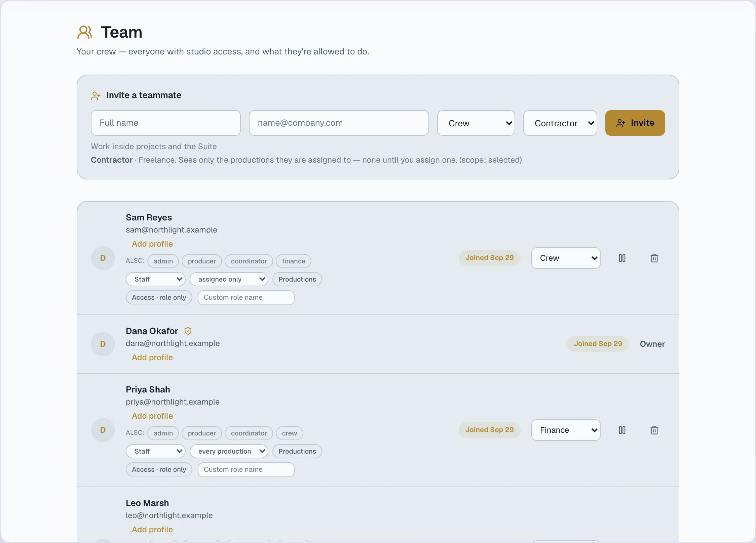Open Priya Shah's Staff dropdown

156,451
